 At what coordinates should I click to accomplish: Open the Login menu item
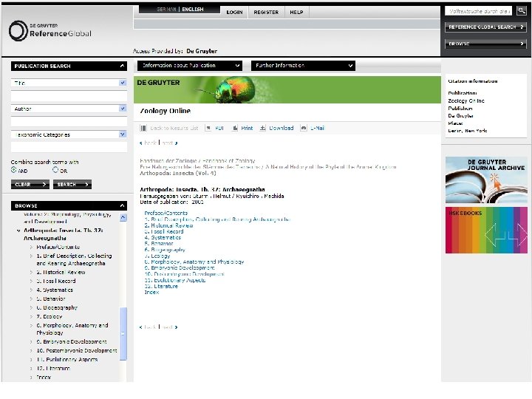pyautogui.click(x=234, y=13)
